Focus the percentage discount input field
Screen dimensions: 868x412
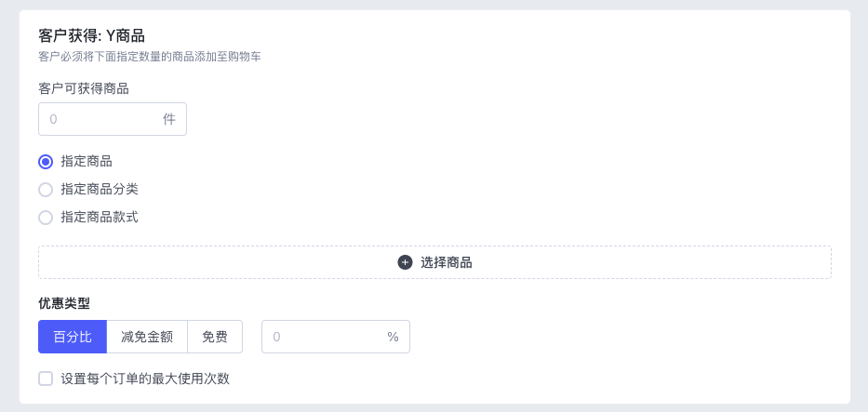point(336,337)
